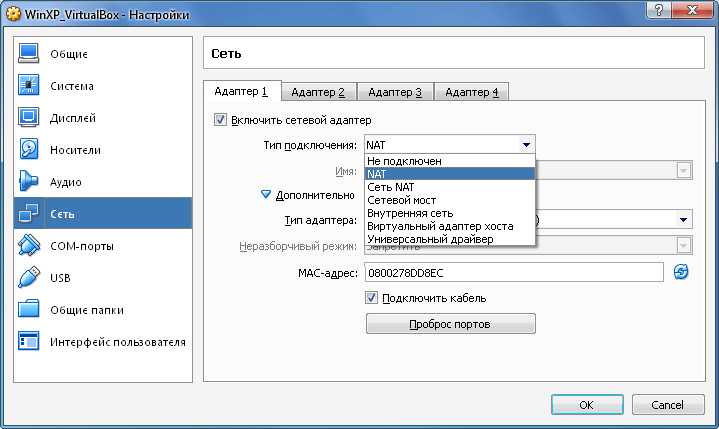719x429 pixels.
Task: Click the Сеть page heading
Action: coord(226,54)
